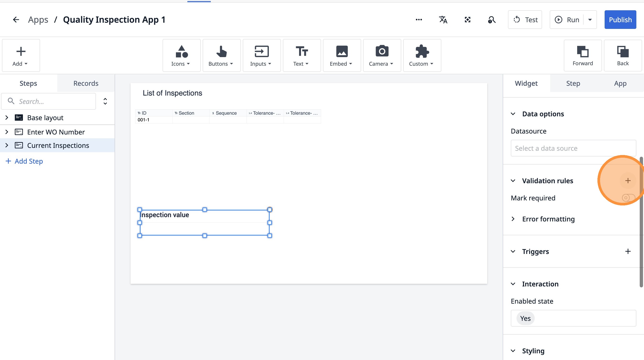Screen dimensions: 644x360
Task: Open the Icons widget menu
Action: pyautogui.click(x=181, y=55)
